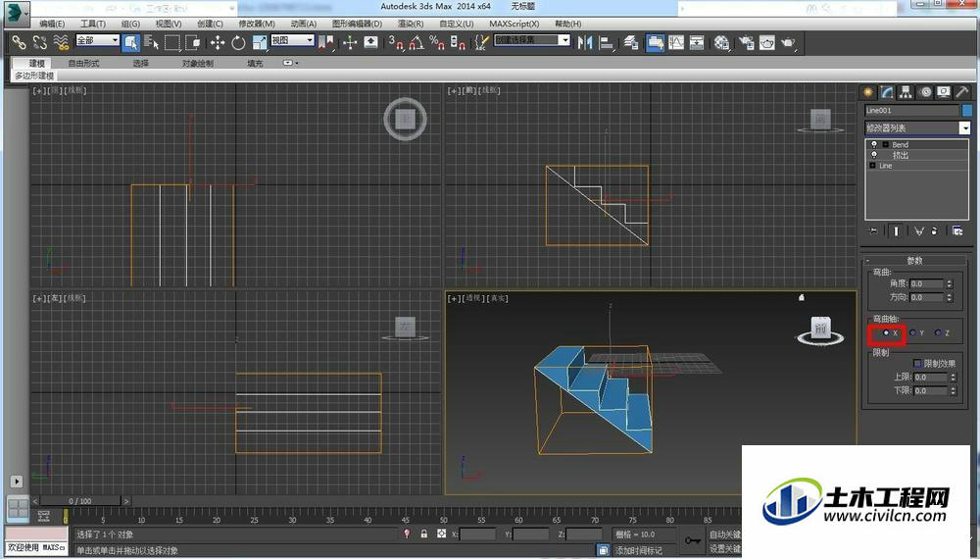Screen dimensions: 980x559
Task: Open the 工具(T) menu
Action: (x=92, y=24)
